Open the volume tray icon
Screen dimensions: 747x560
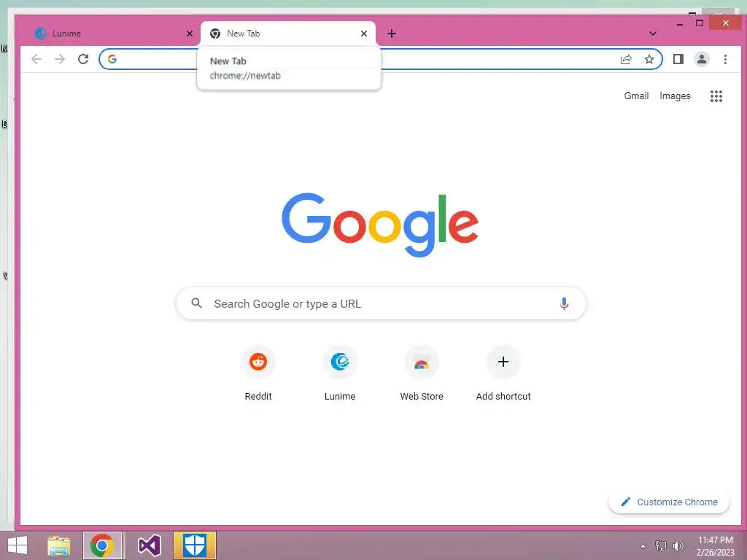coord(678,546)
